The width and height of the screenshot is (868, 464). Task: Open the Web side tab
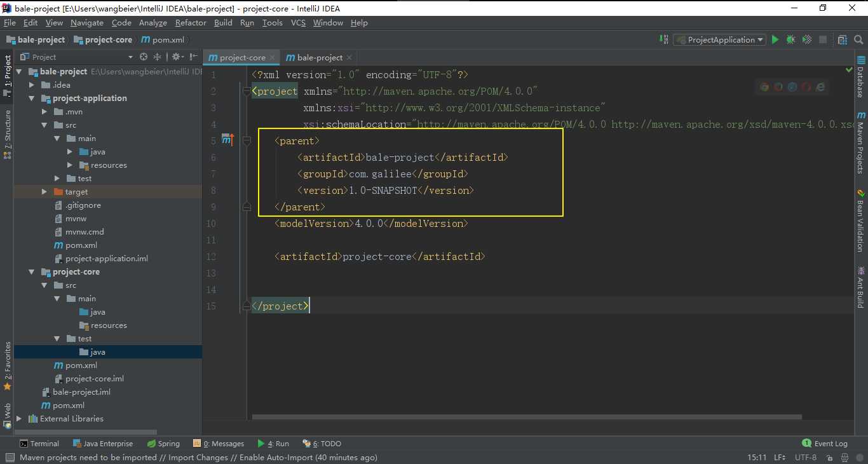(8, 415)
